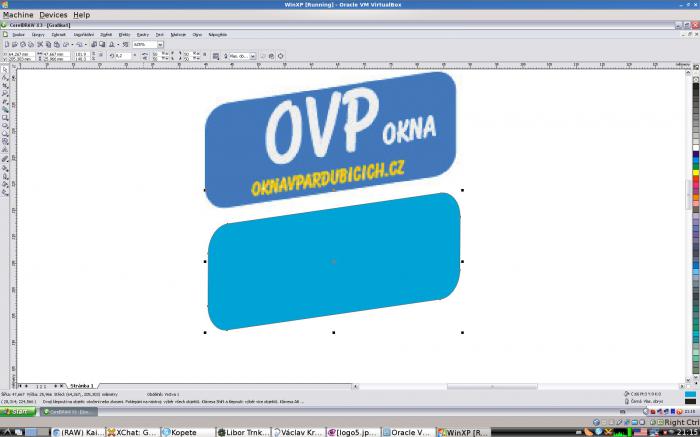Open VirtualBox Devices menu

pyautogui.click(x=53, y=15)
